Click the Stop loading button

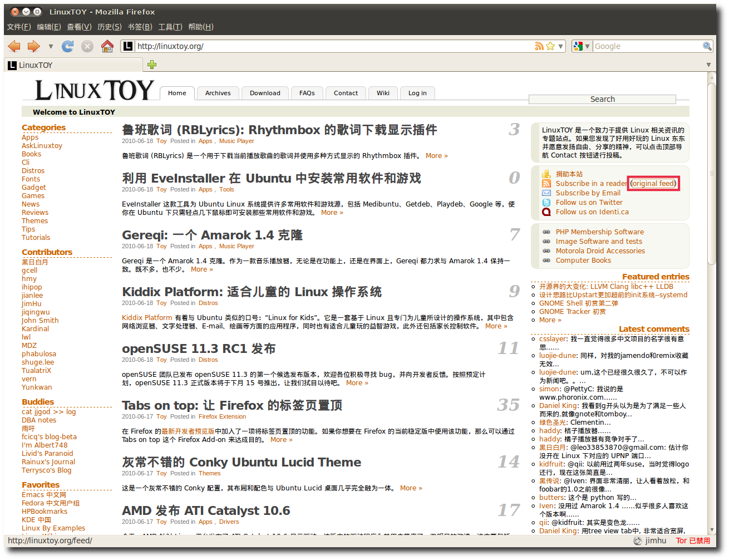pyautogui.click(x=87, y=46)
